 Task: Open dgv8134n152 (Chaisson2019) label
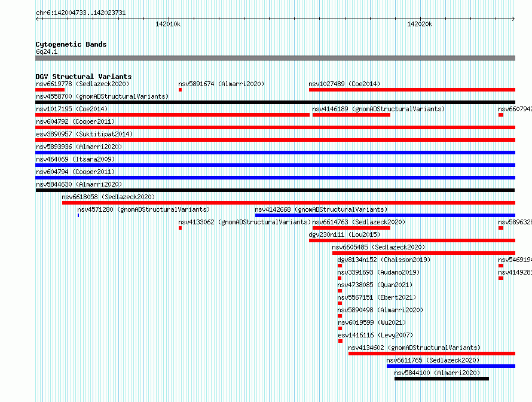pyautogui.click(x=384, y=260)
